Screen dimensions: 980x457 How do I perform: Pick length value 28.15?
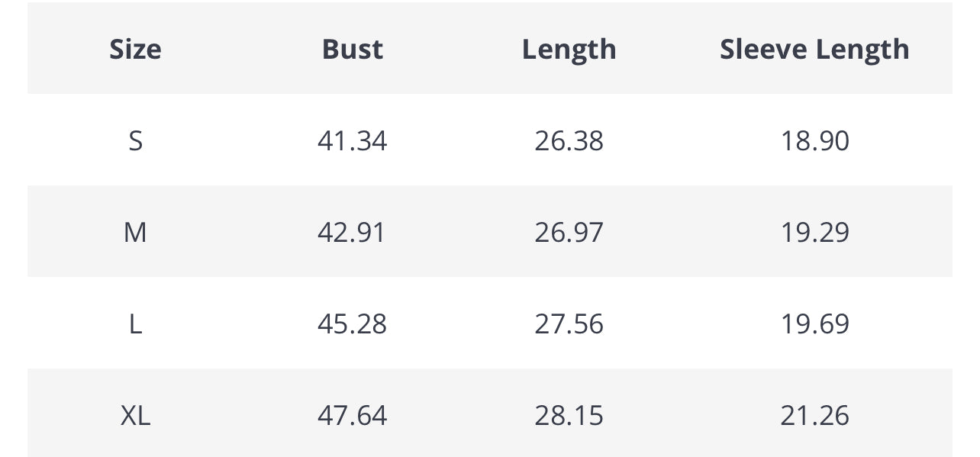569,416
